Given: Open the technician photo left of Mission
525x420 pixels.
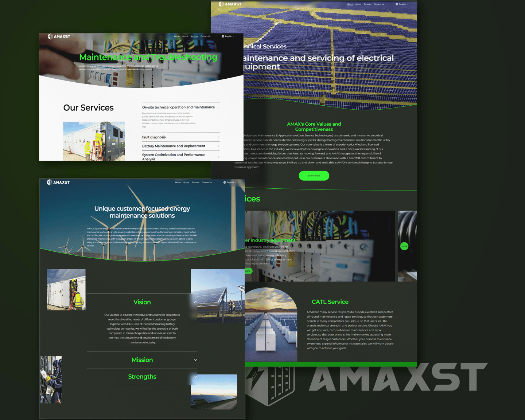Looking at the screenshot, I should pyautogui.click(x=51, y=380).
